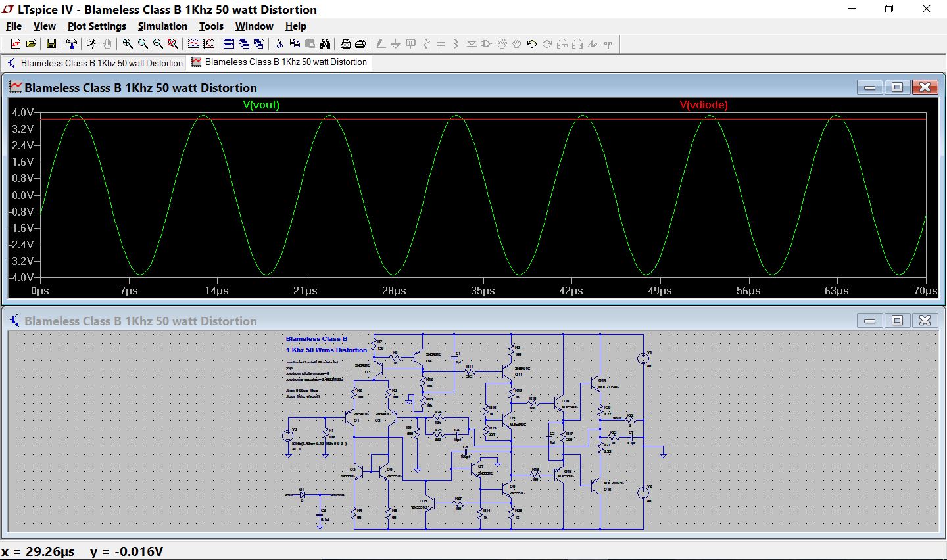
Task: Undo with the curved arrow icon
Action: 532,44
